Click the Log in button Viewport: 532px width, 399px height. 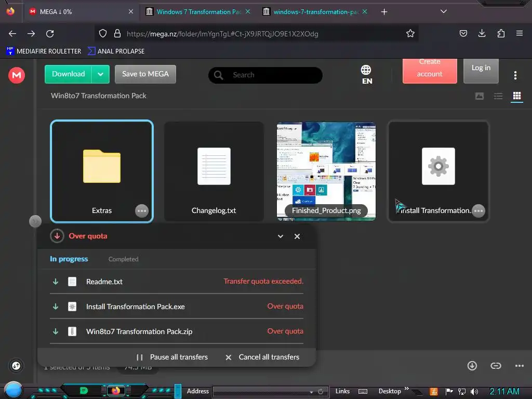(x=481, y=70)
